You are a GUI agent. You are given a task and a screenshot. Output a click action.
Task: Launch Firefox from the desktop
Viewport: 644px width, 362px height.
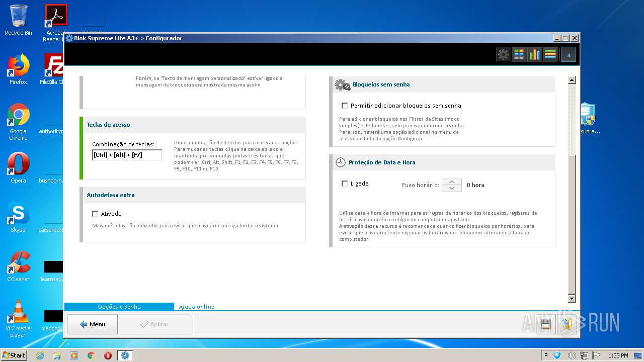point(18,69)
